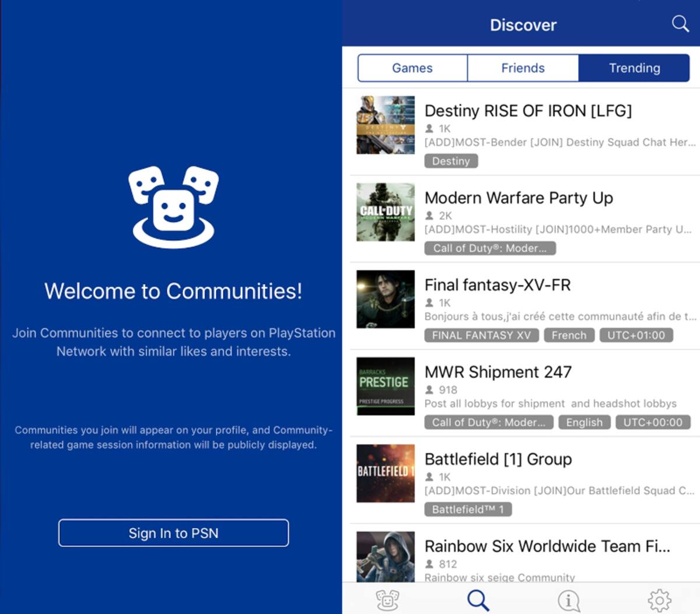
Task: Click the member icon under MWR Shipment 247
Action: [x=429, y=390]
